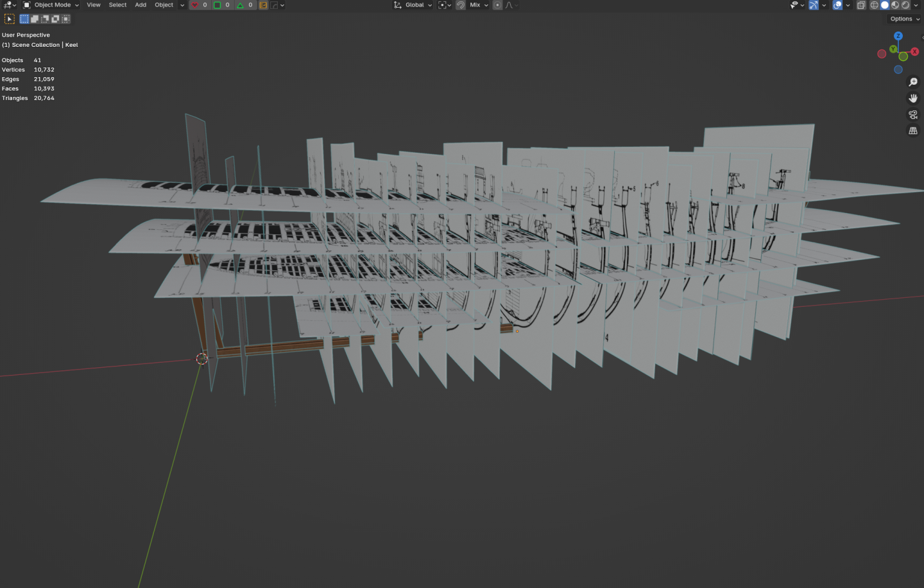Click the green triangle counter icon
The width and height of the screenshot is (924, 588).
pyautogui.click(x=240, y=4)
